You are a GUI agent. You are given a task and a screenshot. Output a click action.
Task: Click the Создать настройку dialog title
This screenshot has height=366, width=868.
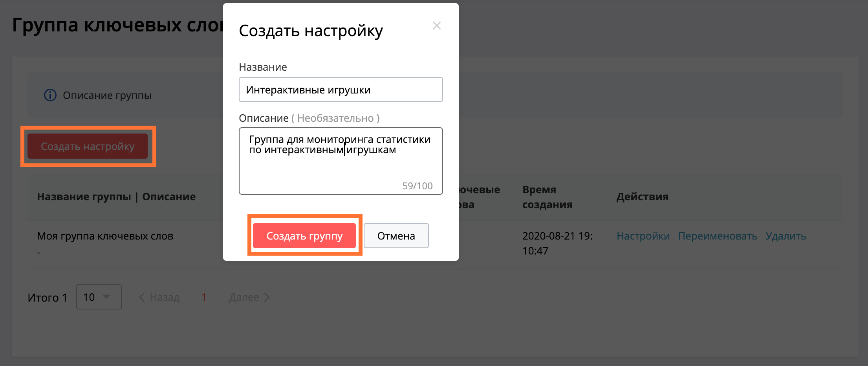click(311, 31)
